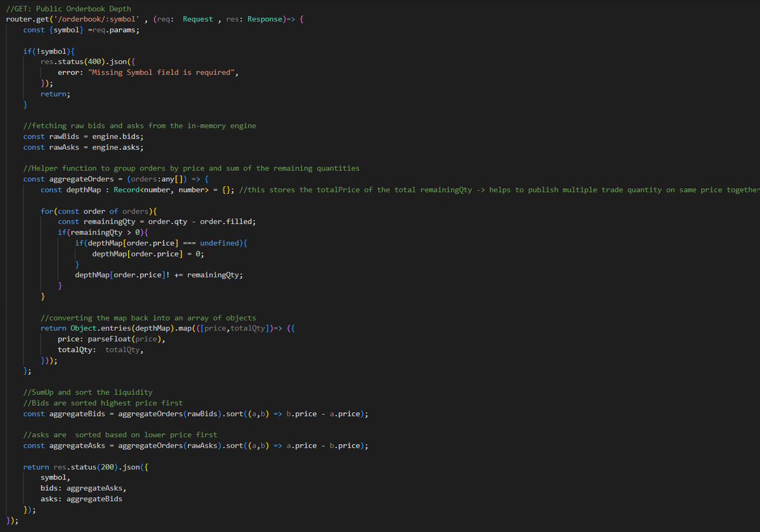760x532 pixels.
Task: Click "order.qty - order.filled" expression
Action: [x=200, y=222]
